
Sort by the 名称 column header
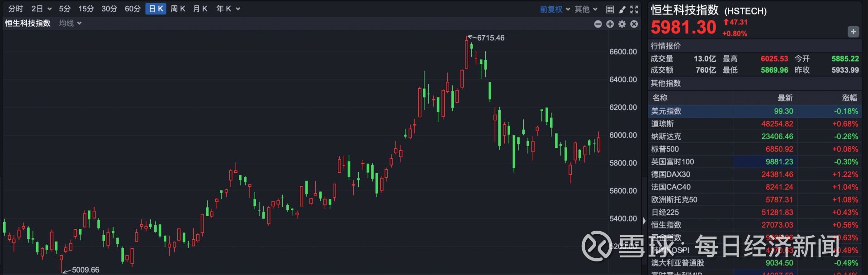pos(660,98)
